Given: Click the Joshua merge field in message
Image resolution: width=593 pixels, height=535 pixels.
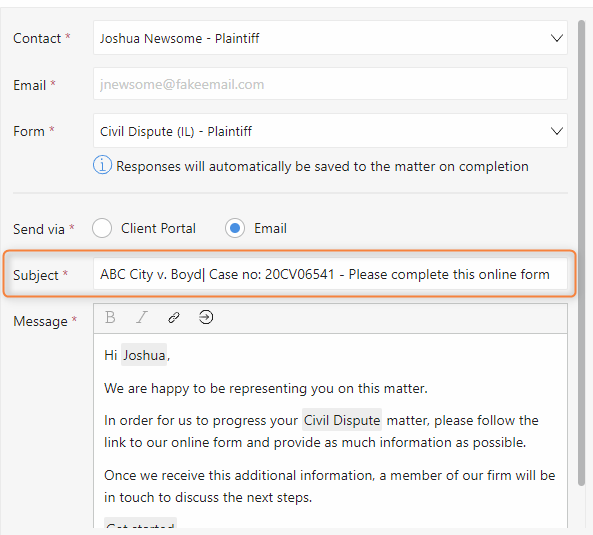Looking at the screenshot, I should [x=144, y=355].
